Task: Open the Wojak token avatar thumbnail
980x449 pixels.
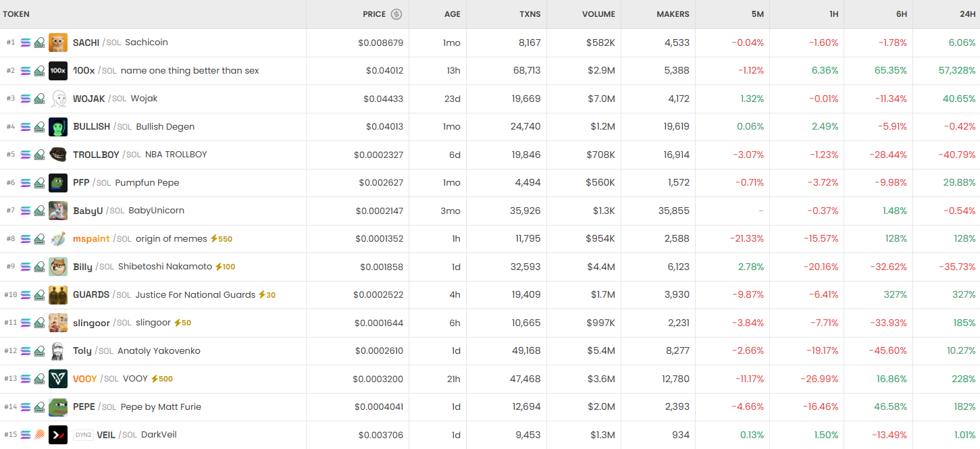Action: pos(58,98)
